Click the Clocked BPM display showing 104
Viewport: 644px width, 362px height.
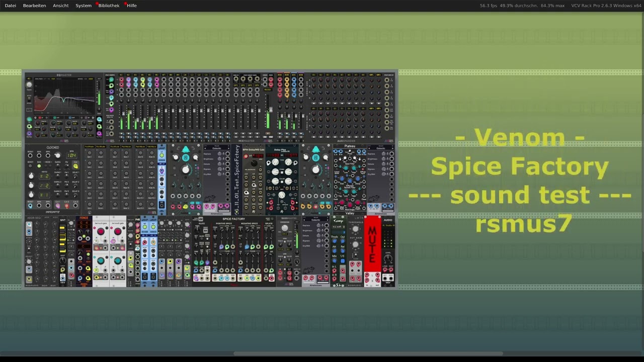(71, 155)
